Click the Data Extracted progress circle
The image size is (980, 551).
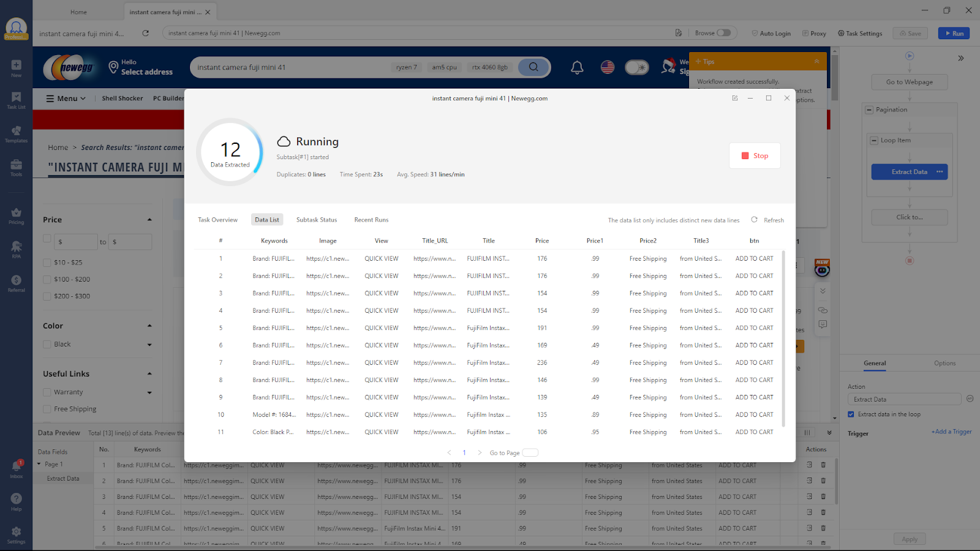230,152
